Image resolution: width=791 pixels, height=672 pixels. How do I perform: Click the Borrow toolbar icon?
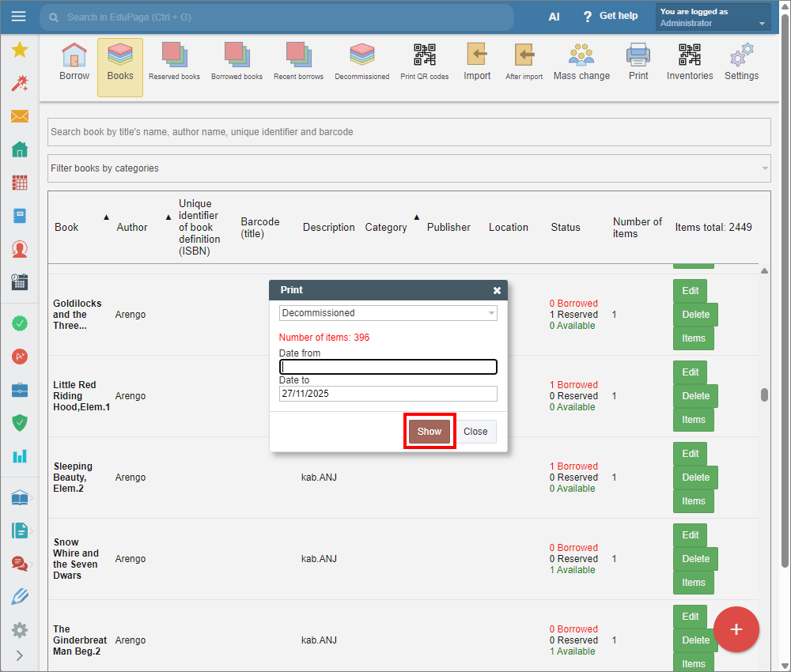tap(74, 62)
